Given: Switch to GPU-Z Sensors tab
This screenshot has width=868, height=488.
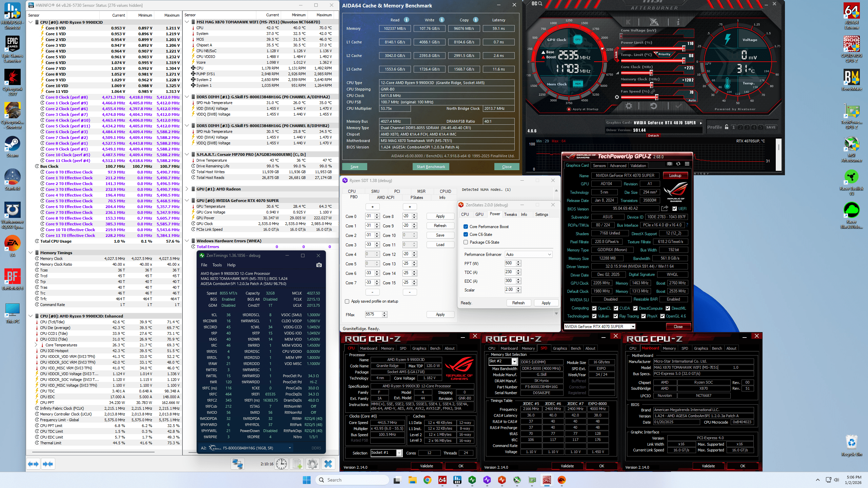Looking at the screenshot, I should 599,166.
